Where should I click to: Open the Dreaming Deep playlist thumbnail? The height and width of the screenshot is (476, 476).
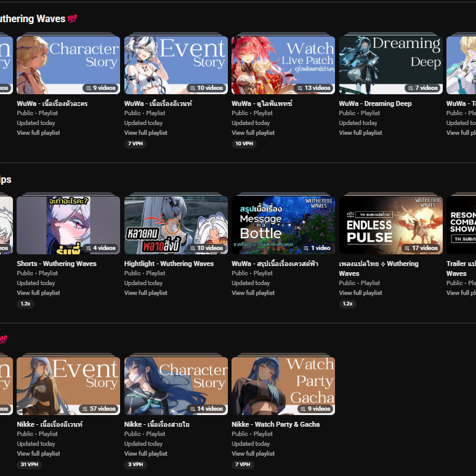pos(390,65)
